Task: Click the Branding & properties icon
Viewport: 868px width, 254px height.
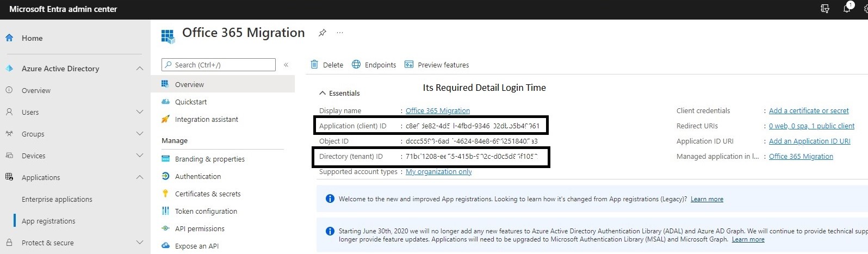Action: [166, 159]
